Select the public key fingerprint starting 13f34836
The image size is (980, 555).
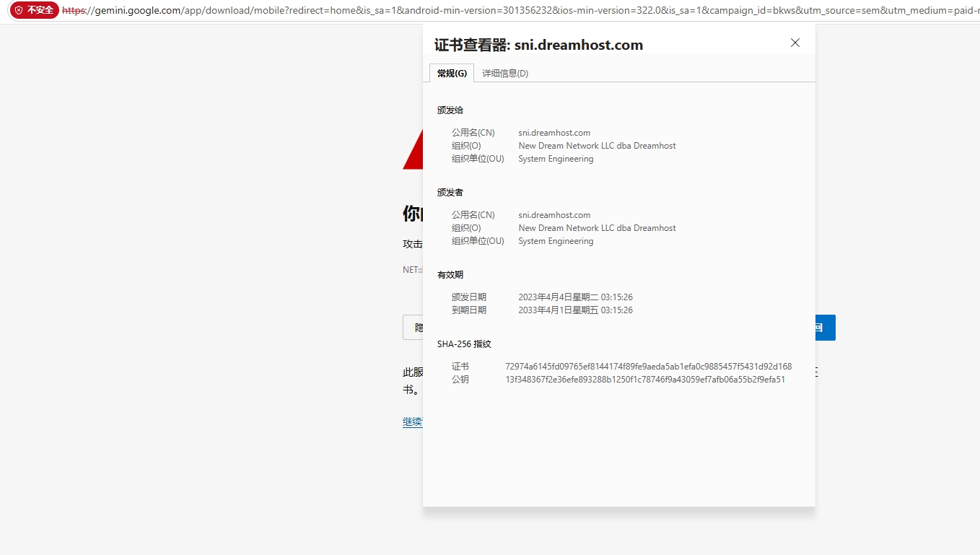point(645,380)
